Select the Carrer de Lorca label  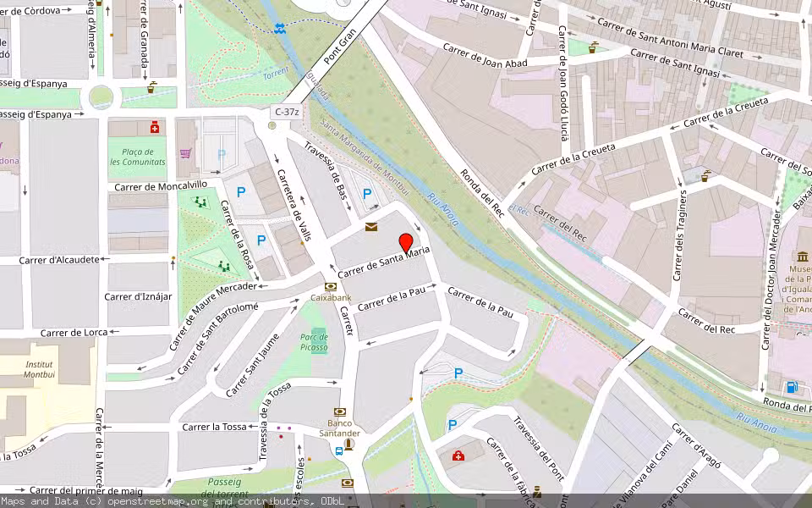(74, 332)
